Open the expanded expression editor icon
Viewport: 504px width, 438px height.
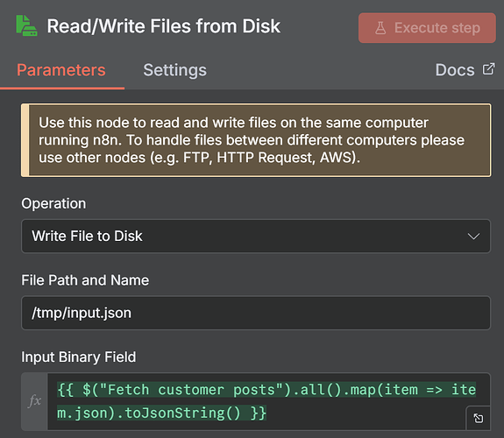tap(479, 418)
